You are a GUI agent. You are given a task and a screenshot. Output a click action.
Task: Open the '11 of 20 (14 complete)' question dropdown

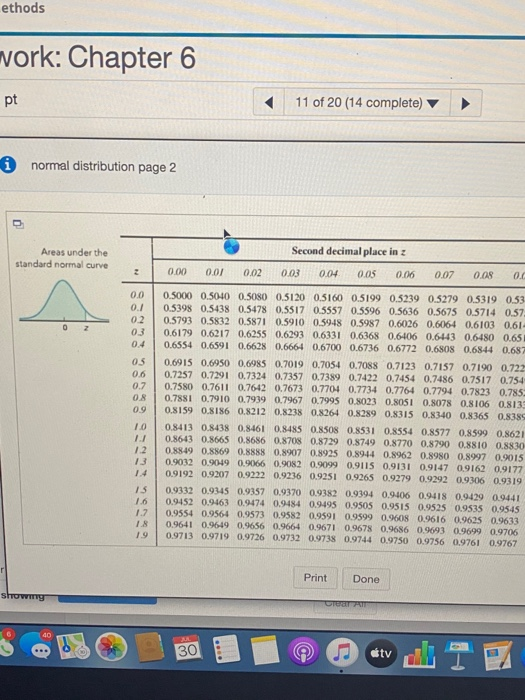(x=367, y=103)
